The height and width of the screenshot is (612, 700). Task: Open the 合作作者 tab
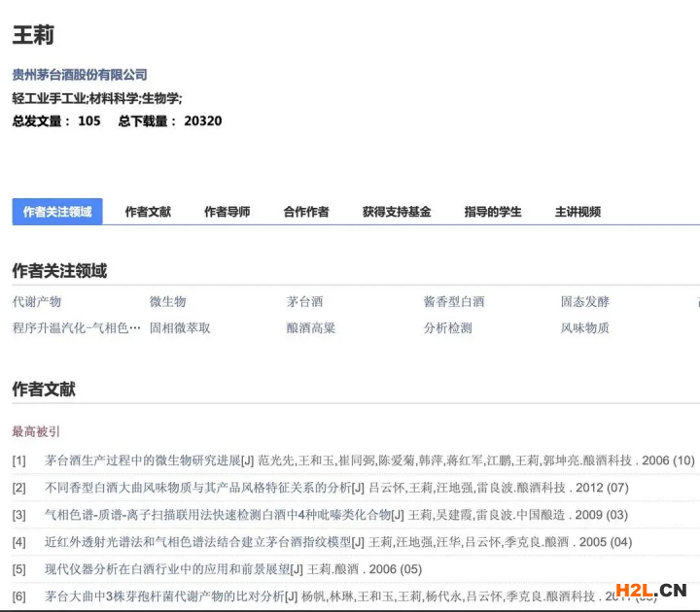pos(306,212)
